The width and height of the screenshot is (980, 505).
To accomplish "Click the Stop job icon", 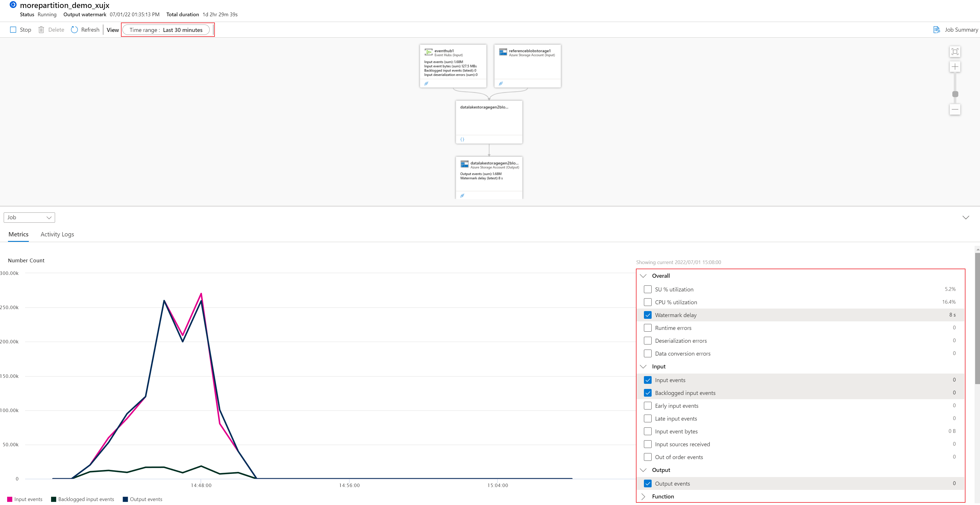I will pyautogui.click(x=13, y=30).
